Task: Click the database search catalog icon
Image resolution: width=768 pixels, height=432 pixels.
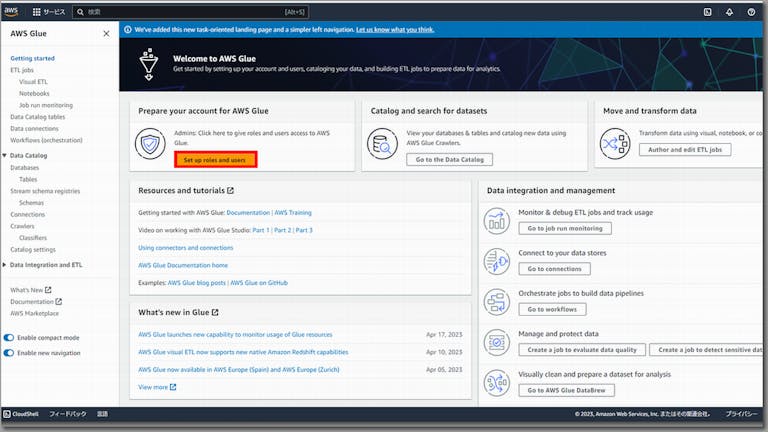Action: point(382,144)
